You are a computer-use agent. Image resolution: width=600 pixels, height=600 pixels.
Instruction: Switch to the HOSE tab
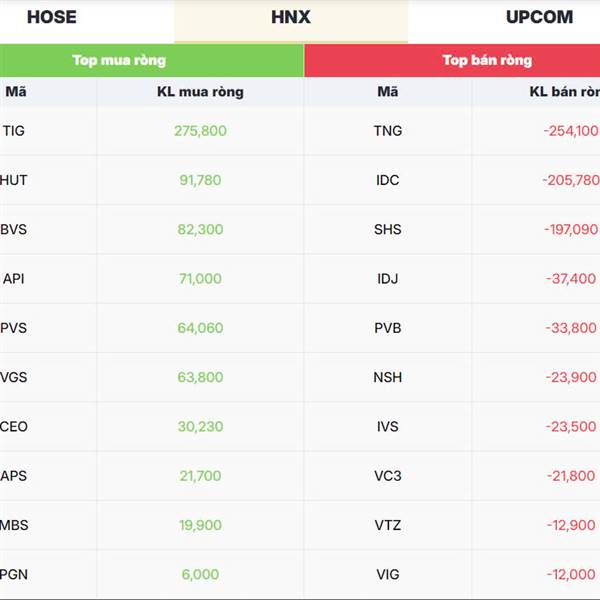52,17
